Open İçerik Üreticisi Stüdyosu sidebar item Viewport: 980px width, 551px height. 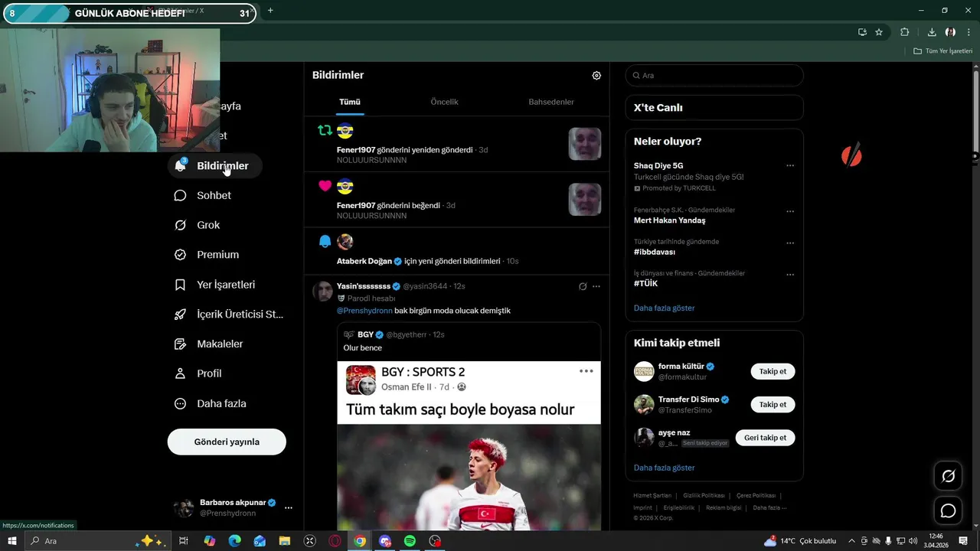pyautogui.click(x=229, y=315)
